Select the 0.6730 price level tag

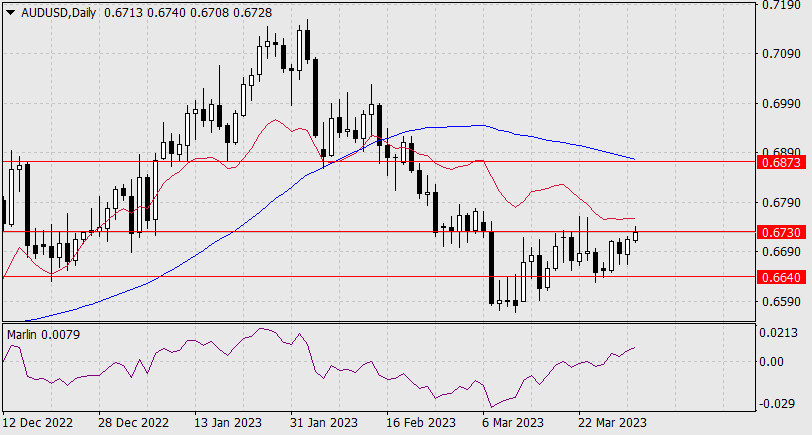point(779,232)
